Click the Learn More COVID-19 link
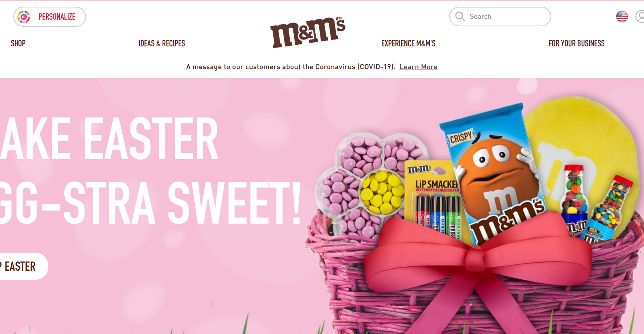This screenshot has height=334, width=644. (419, 67)
